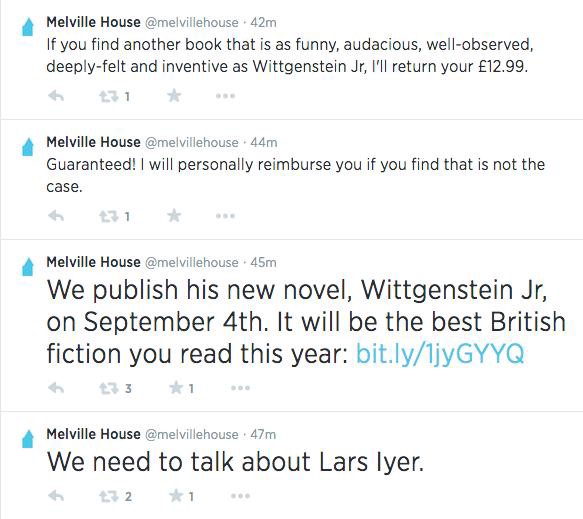
Task: Open Melville House avatar on 47m tweet
Action: click(x=28, y=439)
